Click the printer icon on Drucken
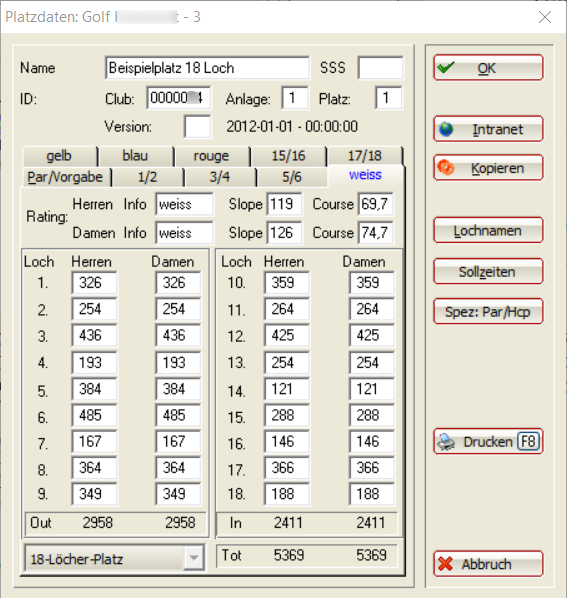567x598 pixels. tap(446, 442)
